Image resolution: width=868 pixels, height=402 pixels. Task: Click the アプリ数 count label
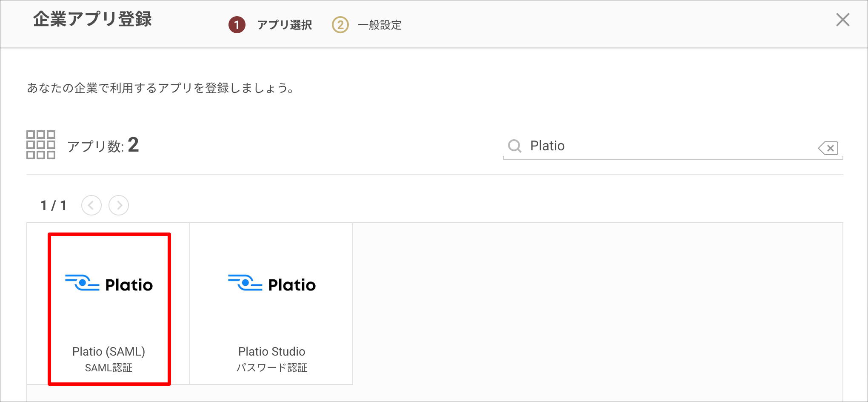[103, 145]
